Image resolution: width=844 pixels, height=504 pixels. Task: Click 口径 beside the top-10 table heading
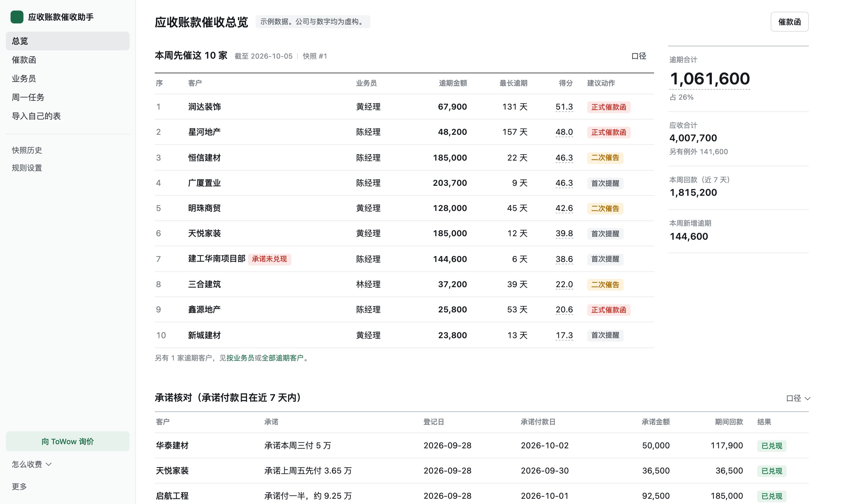coord(639,56)
